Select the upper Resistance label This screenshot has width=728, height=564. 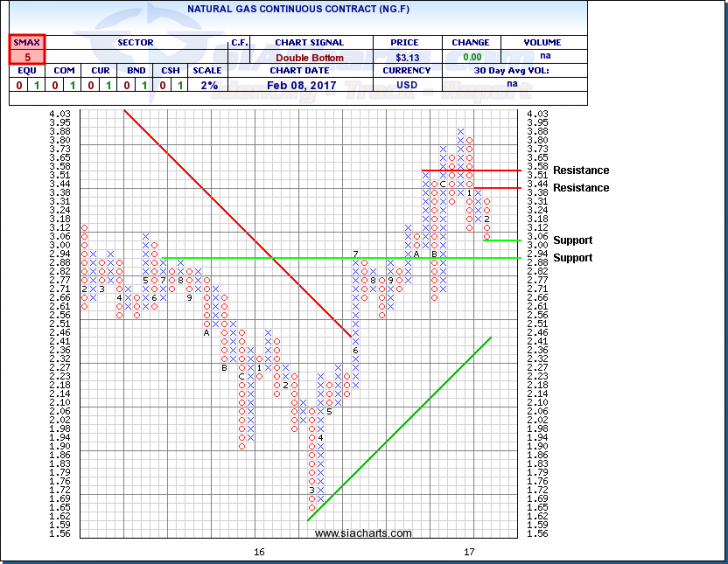580,171
